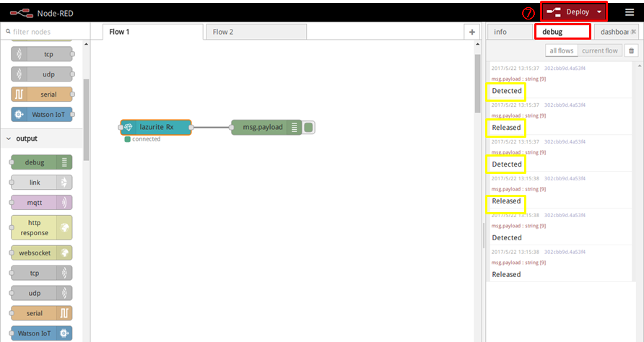
Task: Switch to the Flow 2 tab
Action: coord(256,32)
